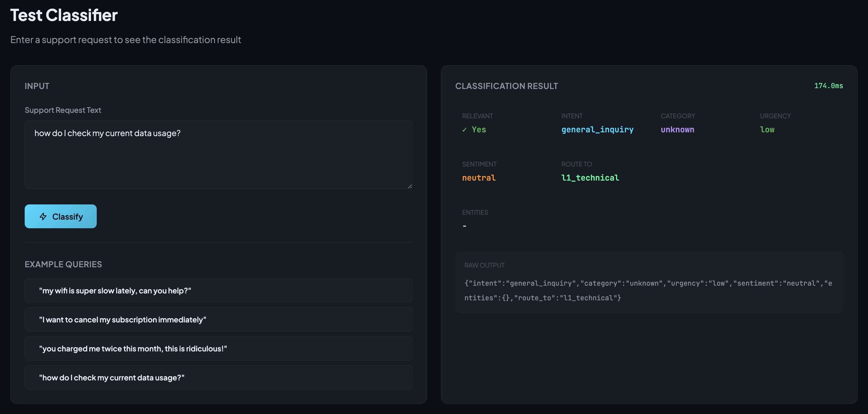The image size is (868, 414).
Task: Select the slow wifi example query
Action: [218, 291]
